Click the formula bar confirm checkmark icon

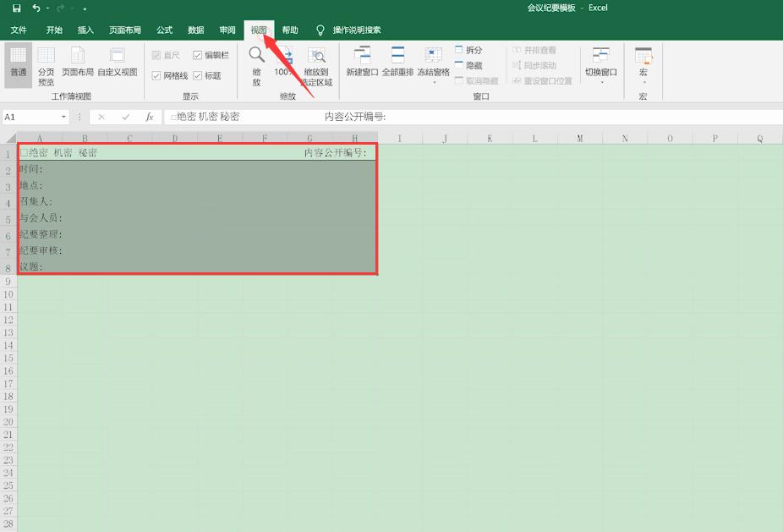(126, 117)
